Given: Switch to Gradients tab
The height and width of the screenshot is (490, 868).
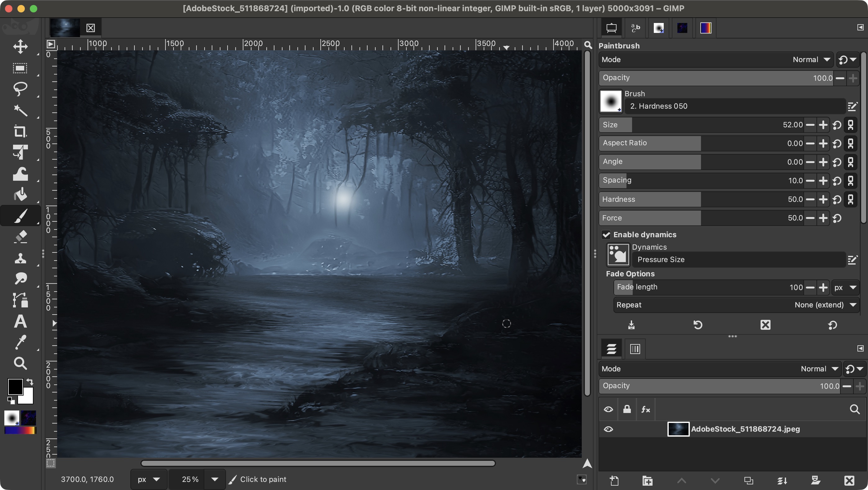Looking at the screenshot, I should pyautogui.click(x=706, y=28).
